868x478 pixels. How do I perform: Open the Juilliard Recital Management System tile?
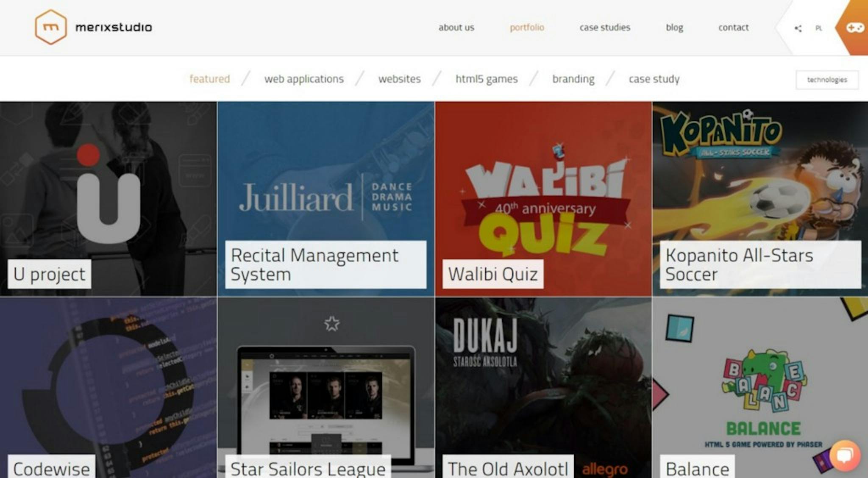326,198
